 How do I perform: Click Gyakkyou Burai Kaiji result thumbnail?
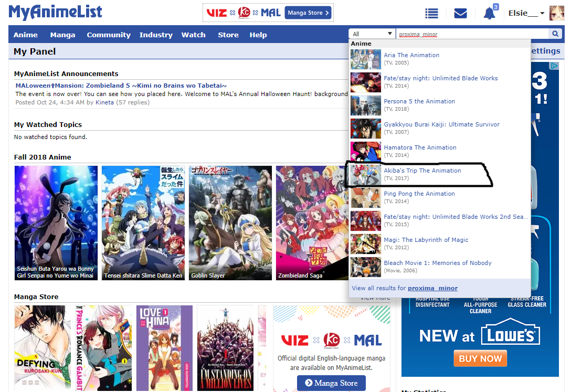(x=366, y=128)
